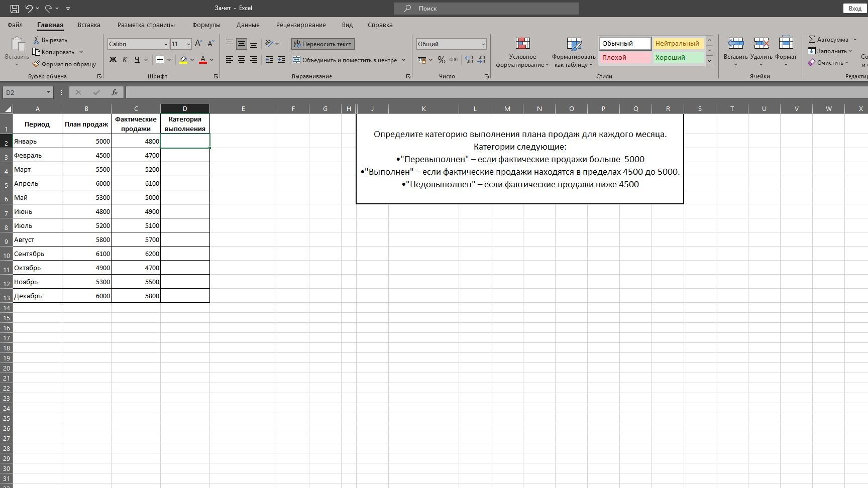Click the Поиск search field
The image size is (868, 488).
click(x=486, y=9)
